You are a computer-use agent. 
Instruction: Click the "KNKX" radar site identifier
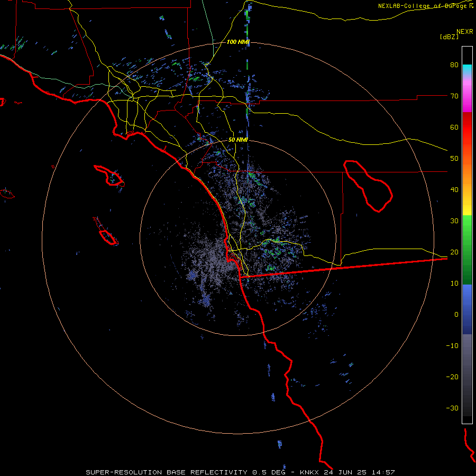click(309, 472)
